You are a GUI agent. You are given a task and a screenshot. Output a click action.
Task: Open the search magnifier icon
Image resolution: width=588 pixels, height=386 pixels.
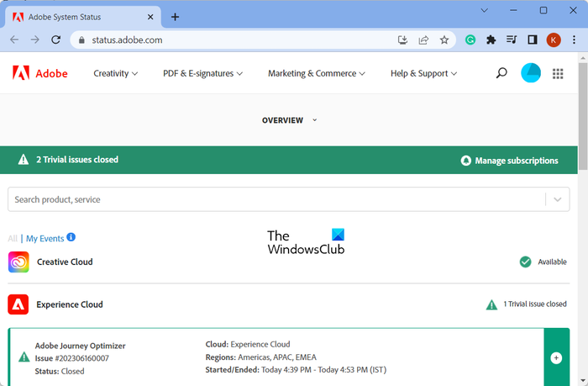point(501,73)
